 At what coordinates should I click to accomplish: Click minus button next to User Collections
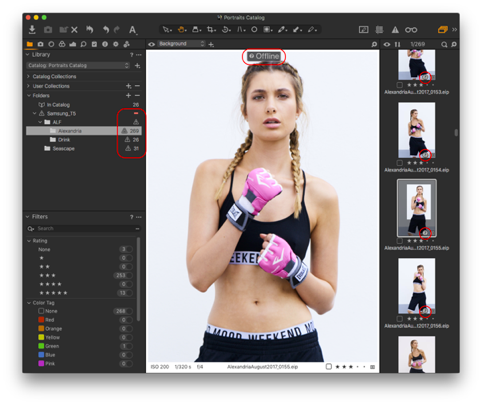(137, 86)
